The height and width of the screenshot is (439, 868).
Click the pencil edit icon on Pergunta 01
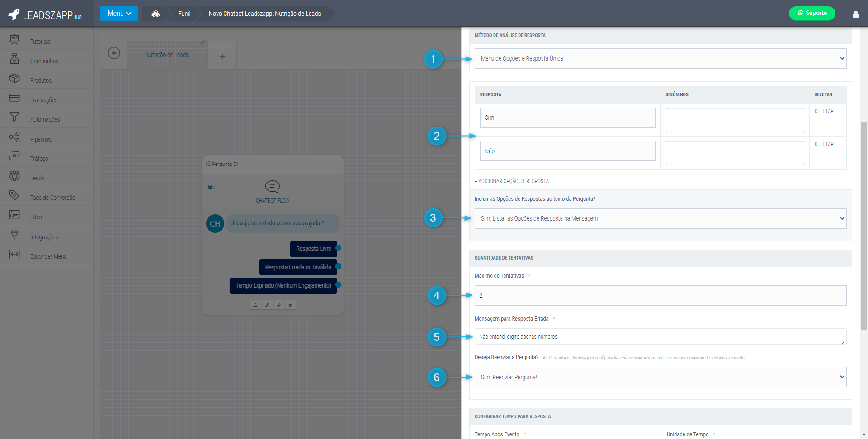coord(279,305)
